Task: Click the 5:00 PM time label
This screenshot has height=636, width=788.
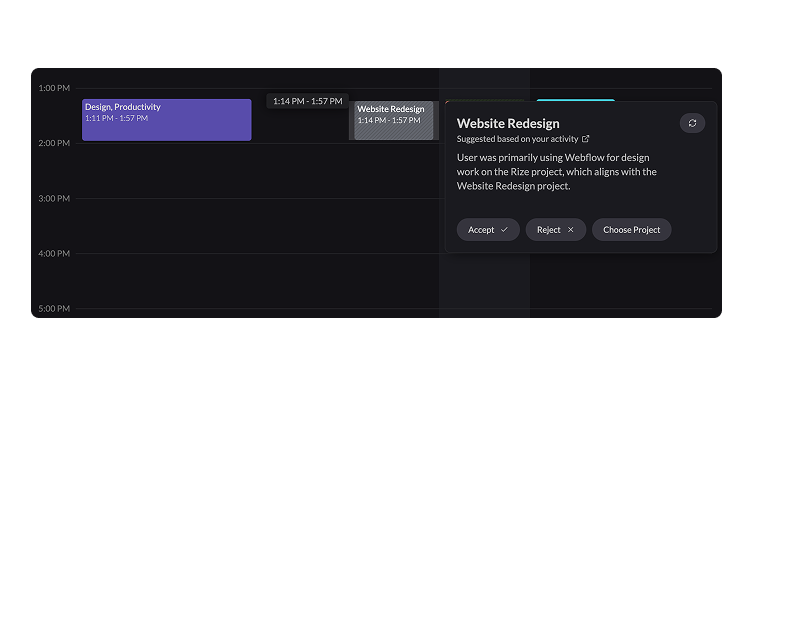Action: click(54, 308)
